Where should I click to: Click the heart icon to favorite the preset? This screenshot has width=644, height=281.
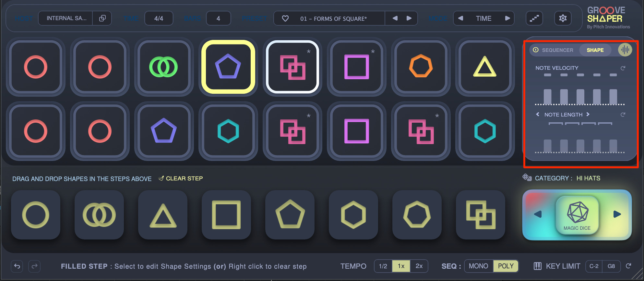[x=285, y=18]
